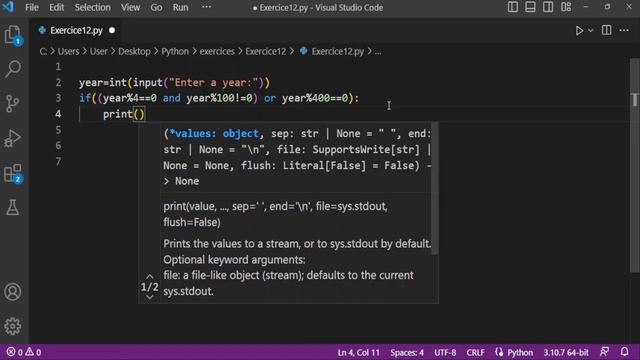Click line number 7 in gutter

58,162
